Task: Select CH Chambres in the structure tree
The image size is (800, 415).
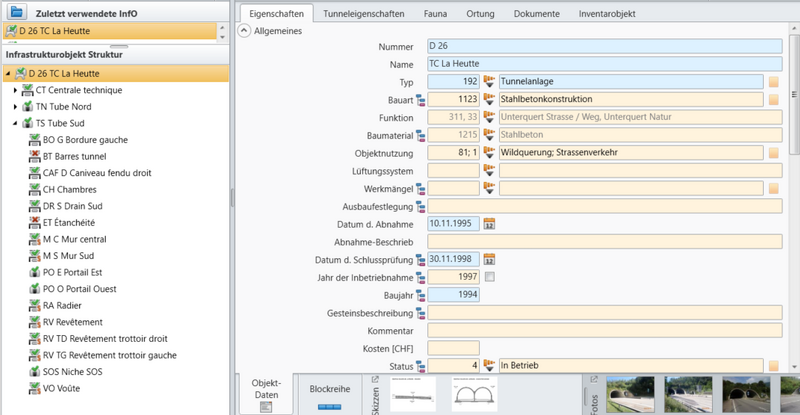Action: 69,189
